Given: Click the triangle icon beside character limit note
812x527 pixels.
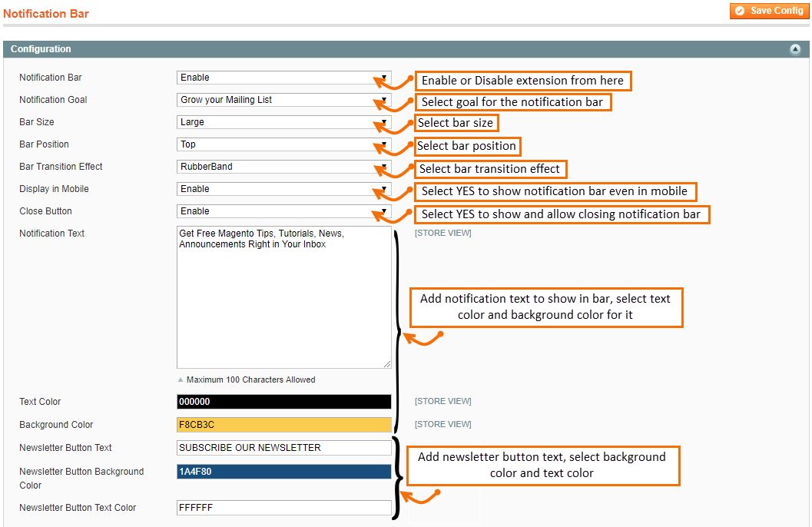Looking at the screenshot, I should (181, 379).
